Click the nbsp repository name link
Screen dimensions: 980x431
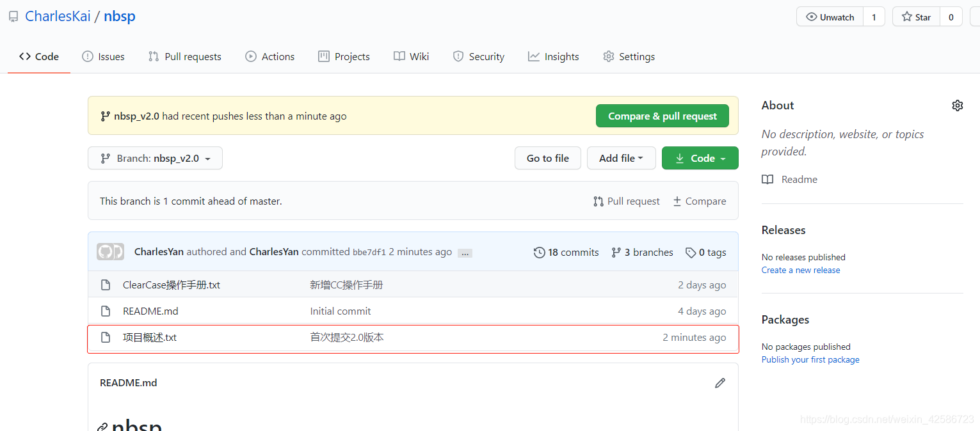click(x=120, y=16)
